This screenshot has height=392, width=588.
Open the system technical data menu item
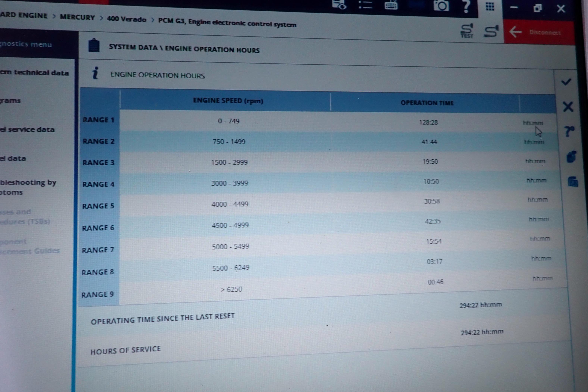tap(35, 73)
